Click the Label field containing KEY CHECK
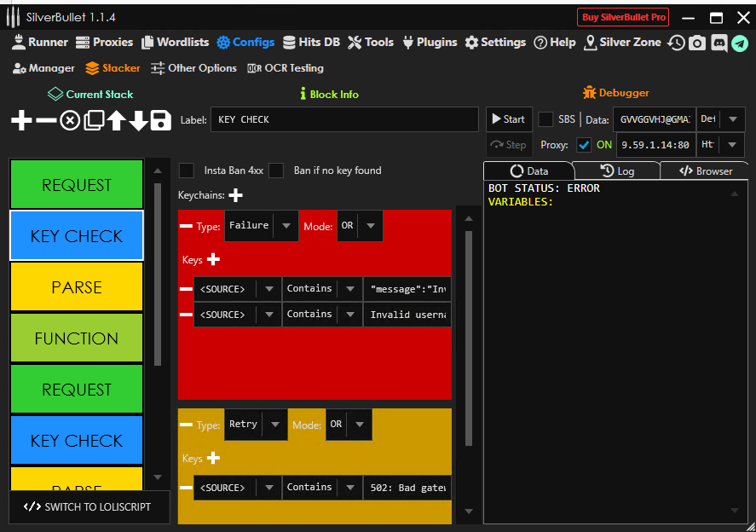Viewport: 756px width, 532px height. (345, 120)
